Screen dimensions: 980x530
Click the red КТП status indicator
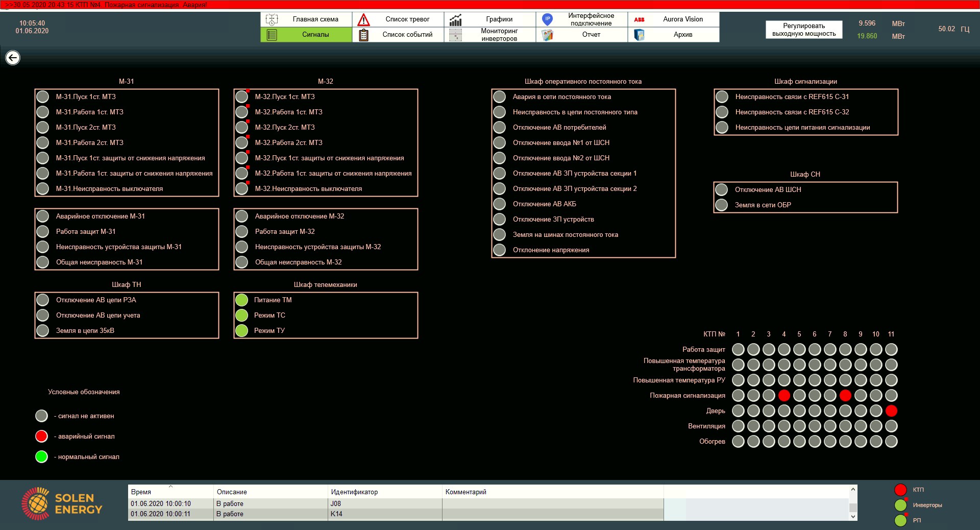900,490
